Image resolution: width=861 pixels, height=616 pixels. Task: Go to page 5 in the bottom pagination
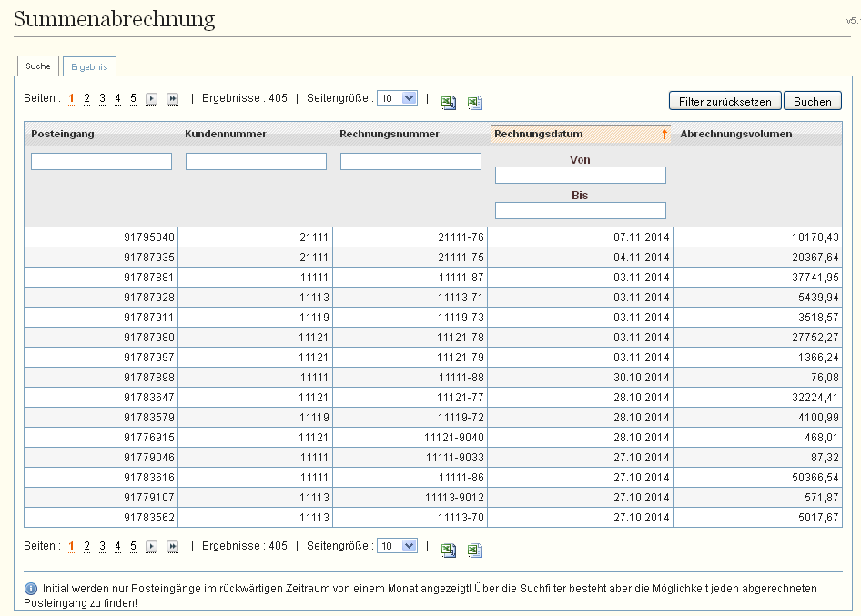133,546
